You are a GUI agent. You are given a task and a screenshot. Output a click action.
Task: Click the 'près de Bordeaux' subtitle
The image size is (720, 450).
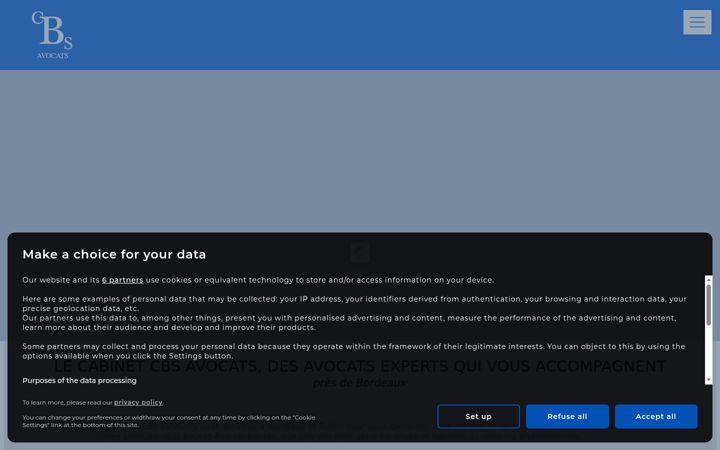(360, 383)
